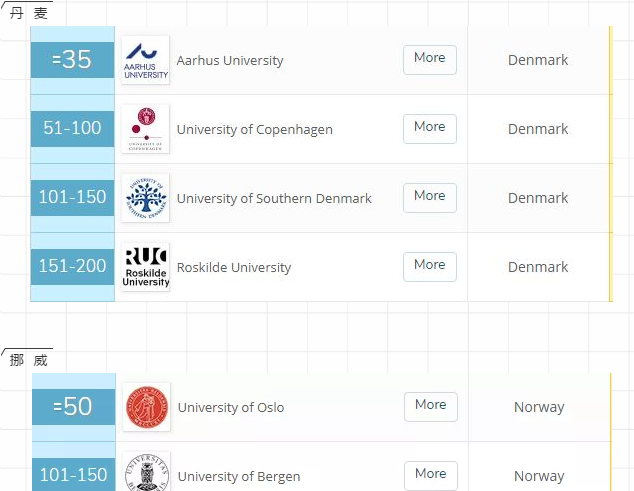Click the University of Copenhagen logo
634x491 pixels.
click(x=146, y=129)
